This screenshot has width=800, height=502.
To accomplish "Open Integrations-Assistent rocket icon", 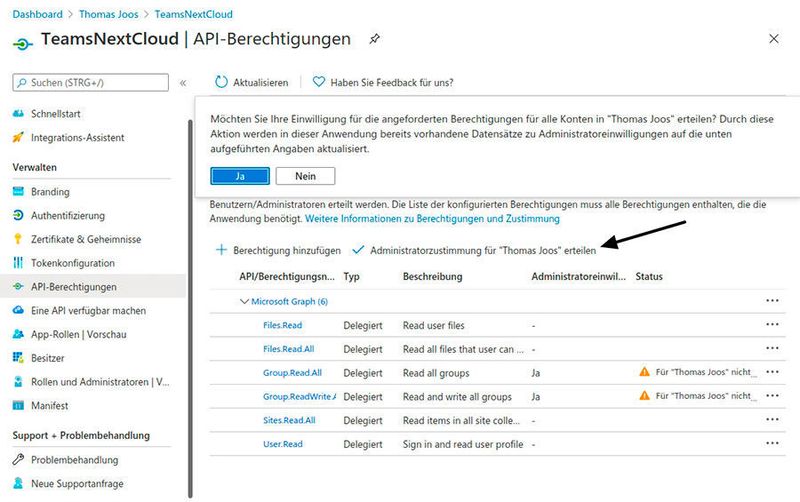I will click(x=18, y=137).
